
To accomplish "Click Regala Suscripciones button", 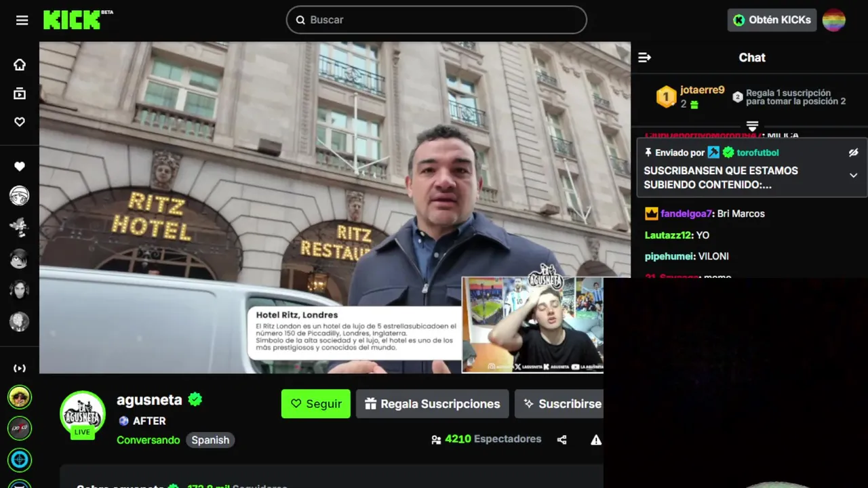I will (x=433, y=404).
